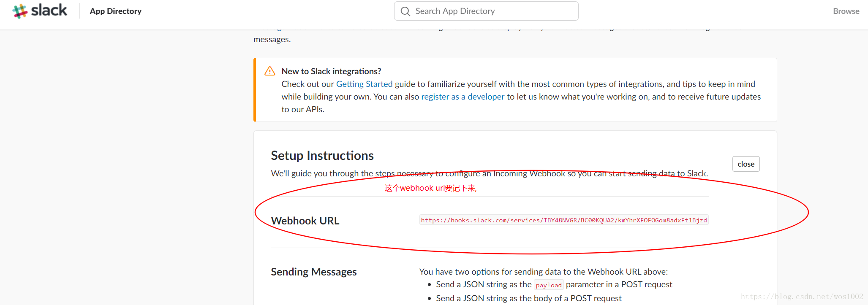868x305 pixels.
Task: Open the Getting Started guide link
Action: point(364,84)
